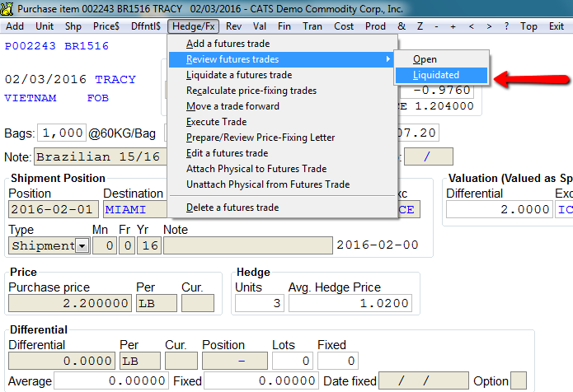Click the & menu item
The image size is (573, 392).
point(402,26)
